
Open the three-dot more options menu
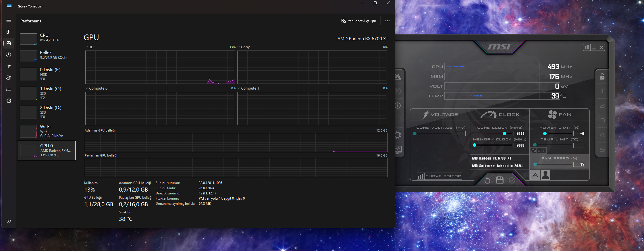[x=387, y=21]
